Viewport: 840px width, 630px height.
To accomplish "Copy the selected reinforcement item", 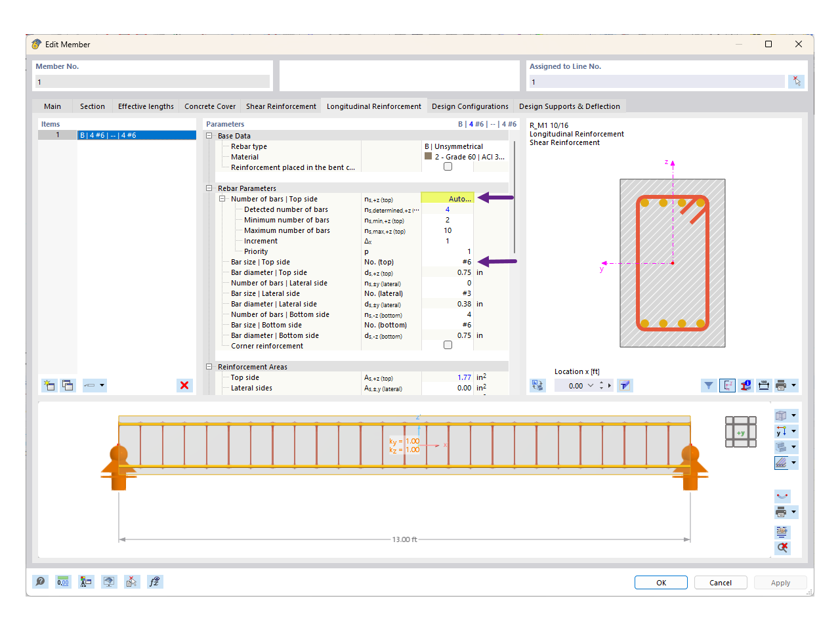I will pyautogui.click(x=68, y=385).
